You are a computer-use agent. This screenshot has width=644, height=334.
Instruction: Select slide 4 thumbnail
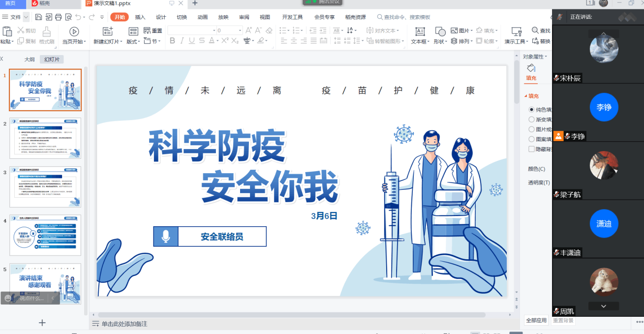tap(45, 235)
